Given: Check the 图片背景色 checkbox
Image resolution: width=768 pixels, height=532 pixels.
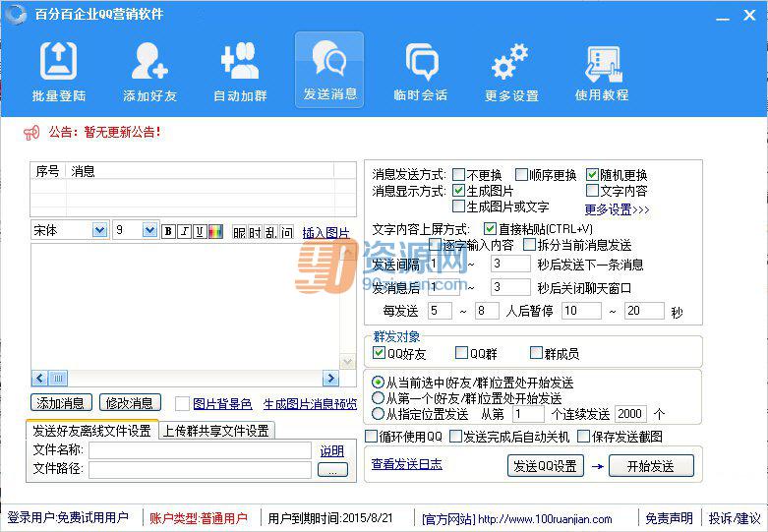Looking at the screenshot, I should coord(182,403).
